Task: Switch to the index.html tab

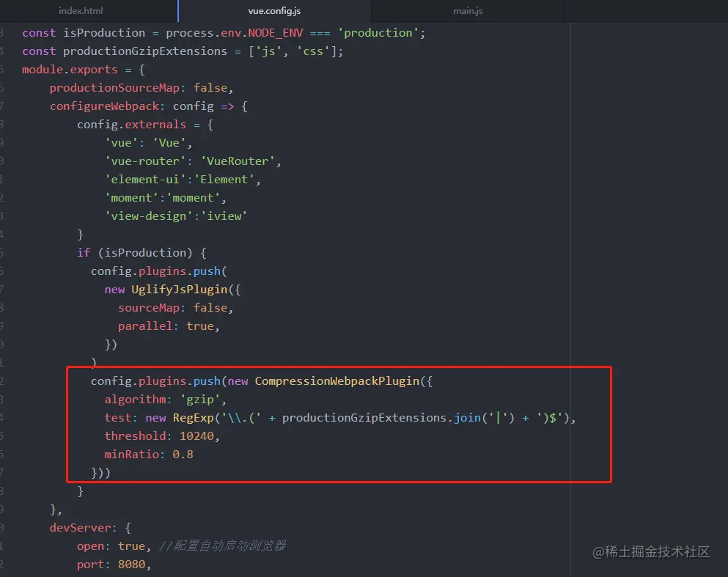Action: click(x=81, y=11)
